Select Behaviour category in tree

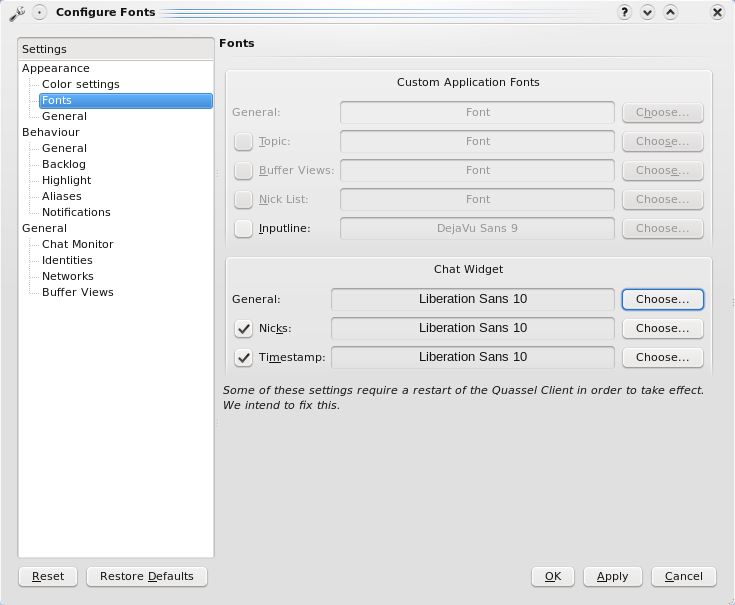coord(51,132)
